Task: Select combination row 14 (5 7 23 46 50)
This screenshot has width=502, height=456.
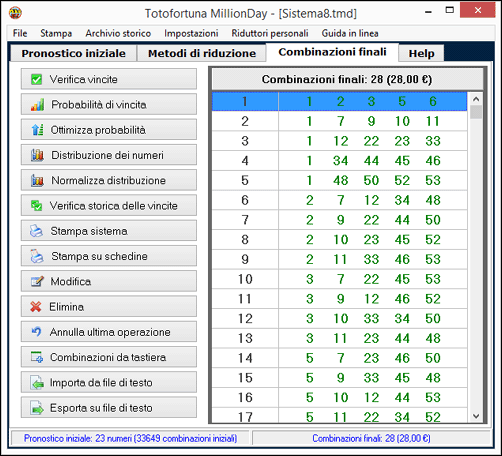Action: tap(339, 358)
